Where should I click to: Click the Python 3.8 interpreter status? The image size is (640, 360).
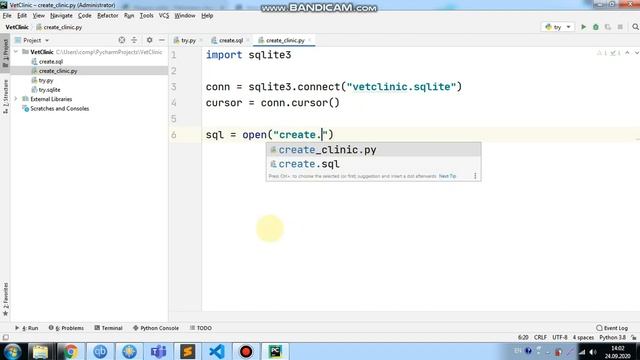[x=612, y=338]
